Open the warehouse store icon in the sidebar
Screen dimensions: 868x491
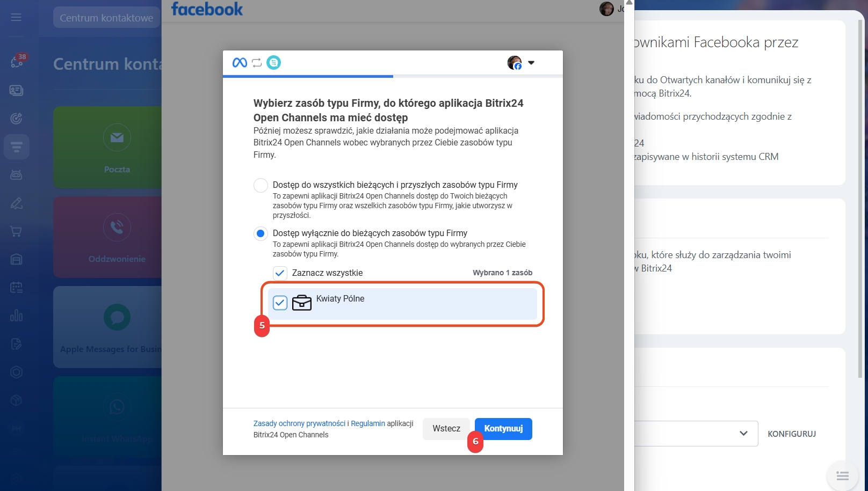tap(16, 260)
